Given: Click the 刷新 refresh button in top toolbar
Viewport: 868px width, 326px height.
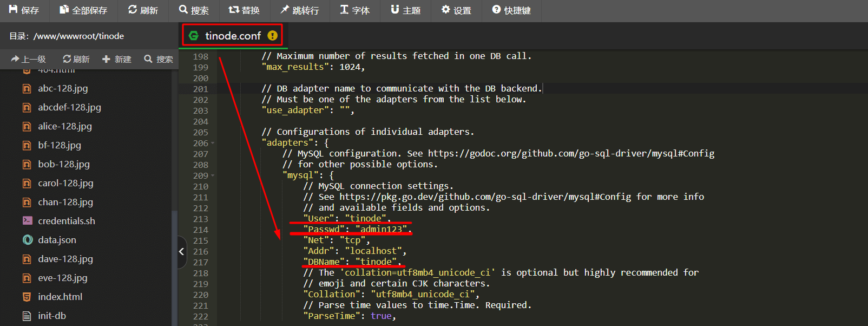Looking at the screenshot, I should tap(143, 10).
